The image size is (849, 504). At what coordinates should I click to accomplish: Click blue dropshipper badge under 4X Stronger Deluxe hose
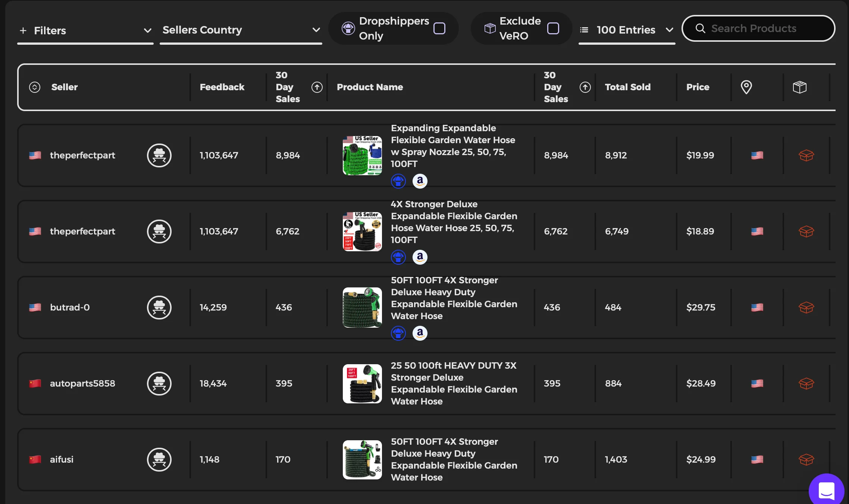398,257
